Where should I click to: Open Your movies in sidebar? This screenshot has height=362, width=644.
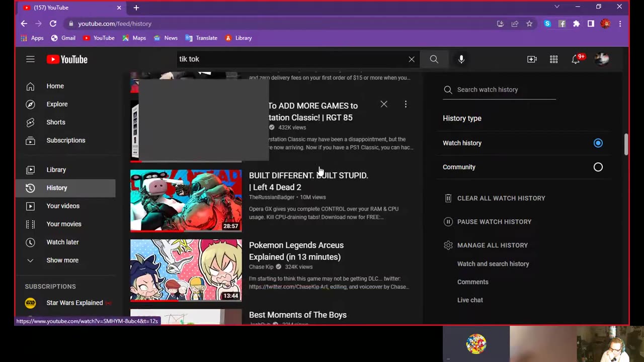point(65,224)
